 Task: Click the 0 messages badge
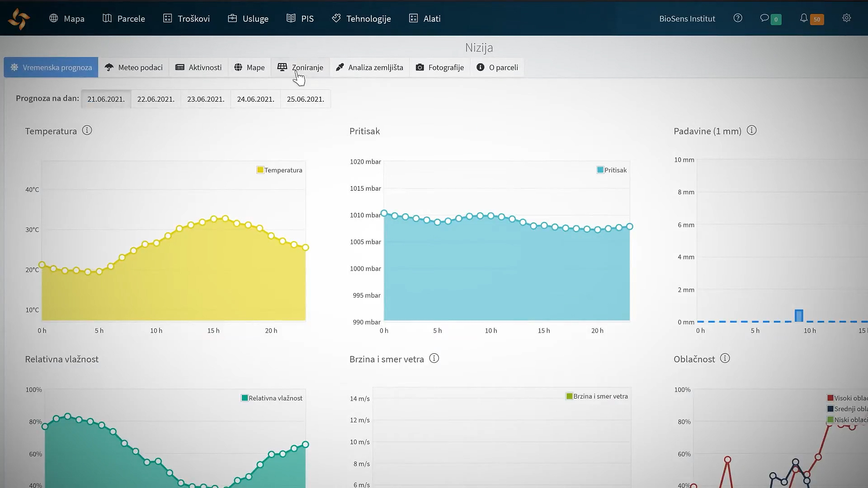tap(776, 19)
